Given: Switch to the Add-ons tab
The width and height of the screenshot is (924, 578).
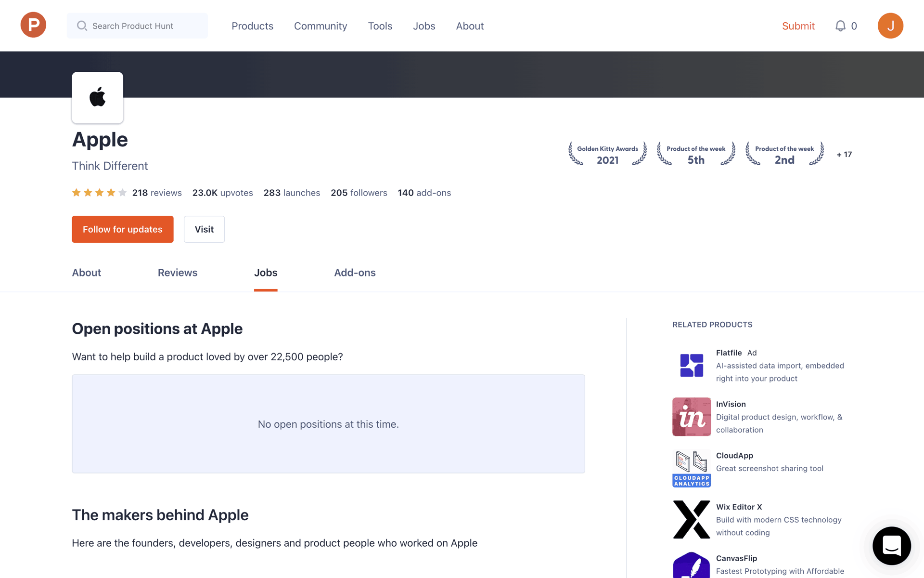Looking at the screenshot, I should coord(355,273).
